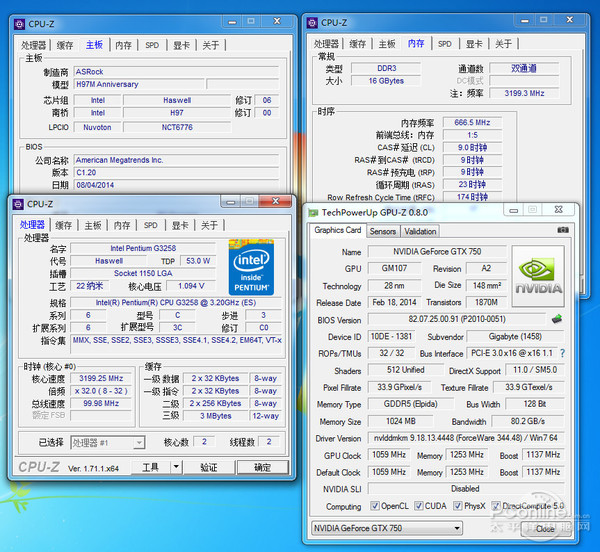Click the GPU-Z title bar icon
Viewport: 600px width, 552px height.
click(313, 213)
